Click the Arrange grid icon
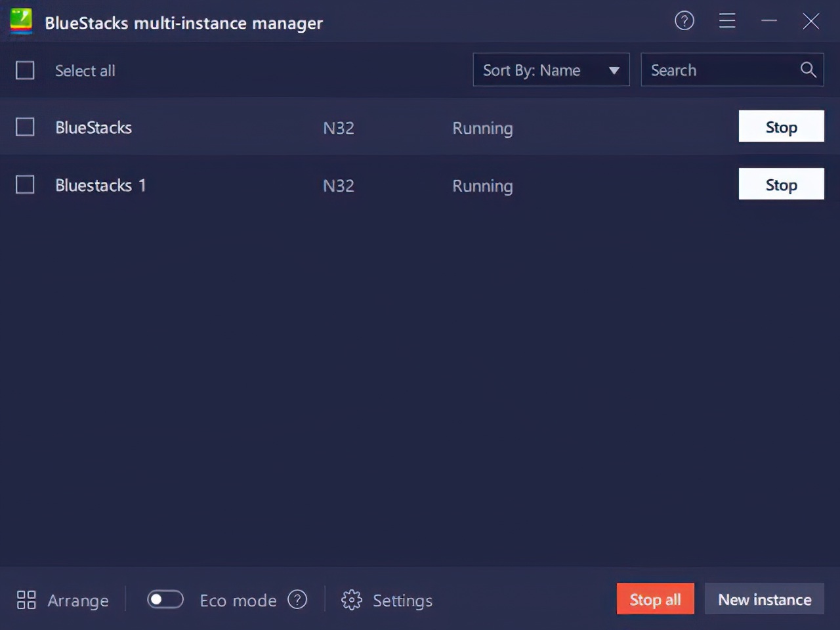The height and width of the screenshot is (630, 840). click(x=26, y=600)
